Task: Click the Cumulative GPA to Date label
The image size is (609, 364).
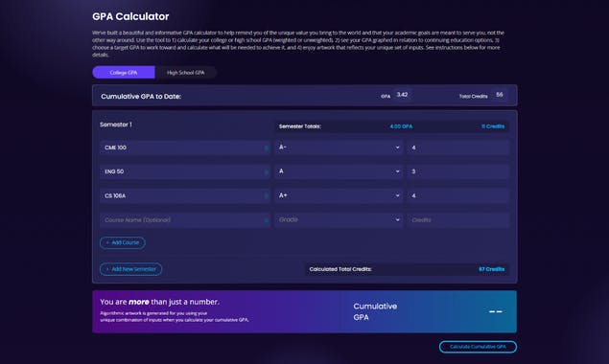Action: 141,96
